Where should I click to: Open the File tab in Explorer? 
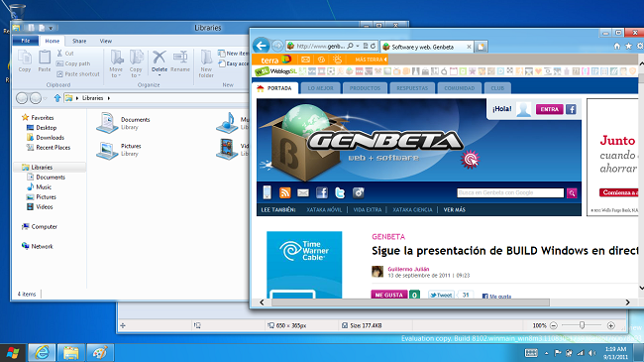click(x=26, y=41)
